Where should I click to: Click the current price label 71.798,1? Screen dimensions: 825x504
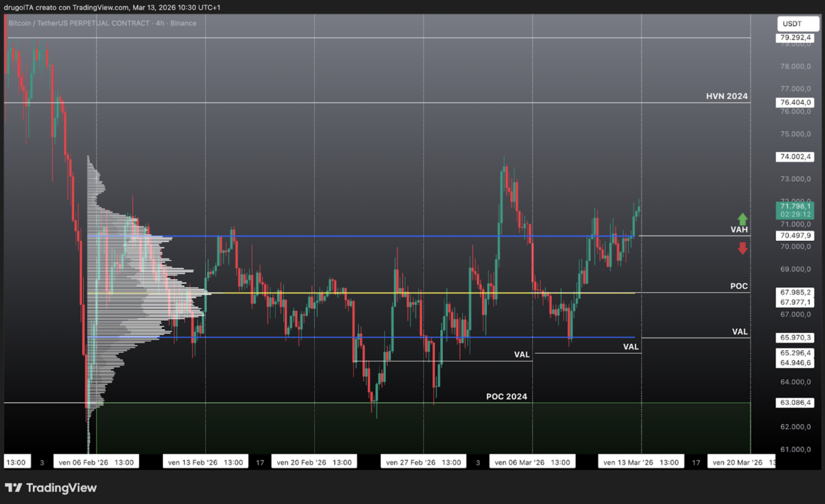coord(795,210)
